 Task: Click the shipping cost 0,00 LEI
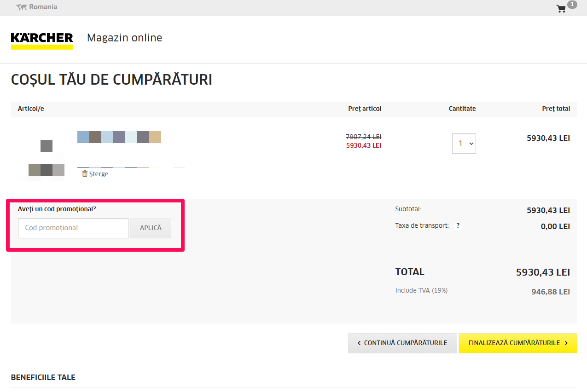tap(555, 227)
